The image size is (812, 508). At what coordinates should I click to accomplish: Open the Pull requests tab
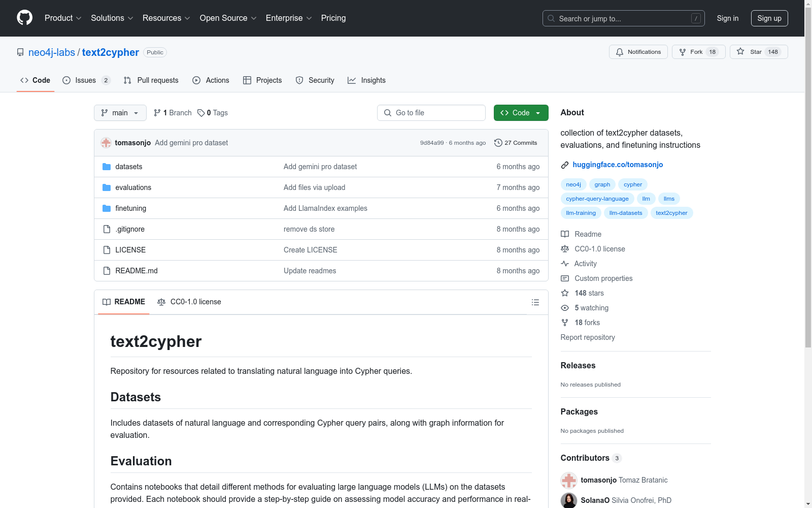coord(151,80)
